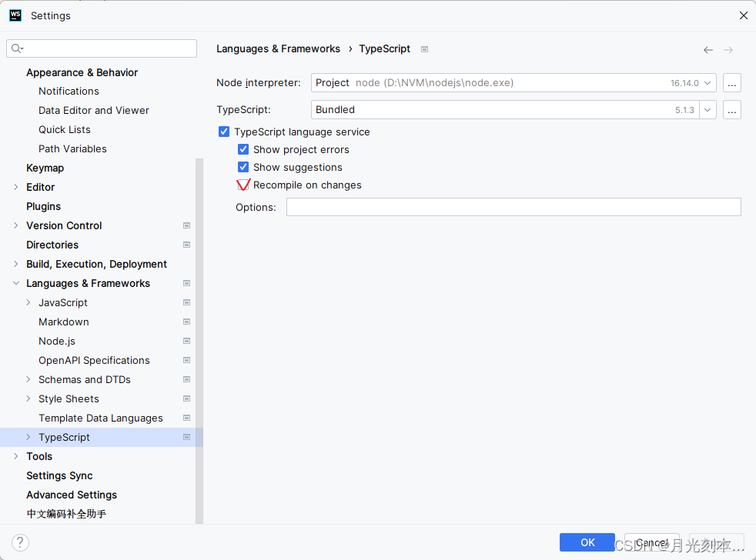
Task: Click project icon beside Languages & Frameworks row
Action: (186, 283)
